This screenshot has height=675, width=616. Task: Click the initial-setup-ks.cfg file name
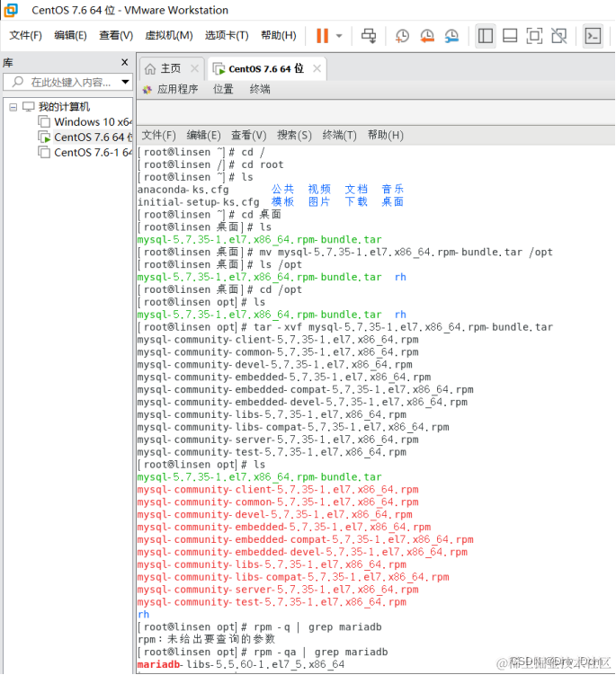(198, 202)
